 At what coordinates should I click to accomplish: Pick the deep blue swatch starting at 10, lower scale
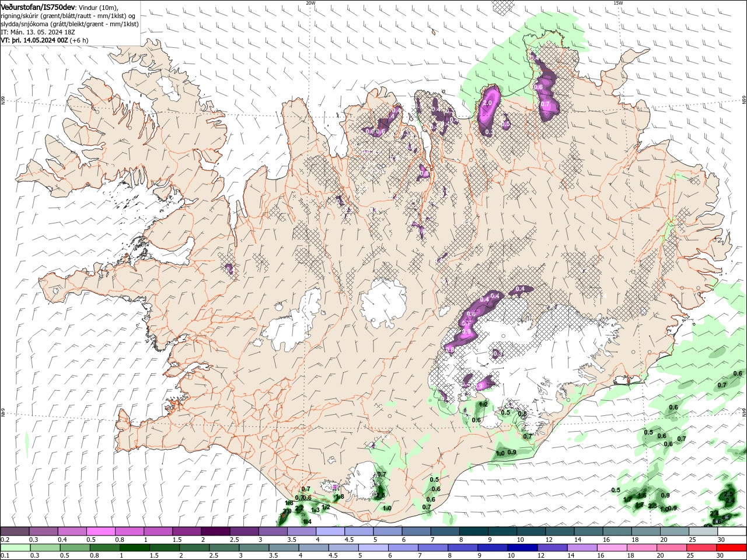pyautogui.click(x=522, y=548)
